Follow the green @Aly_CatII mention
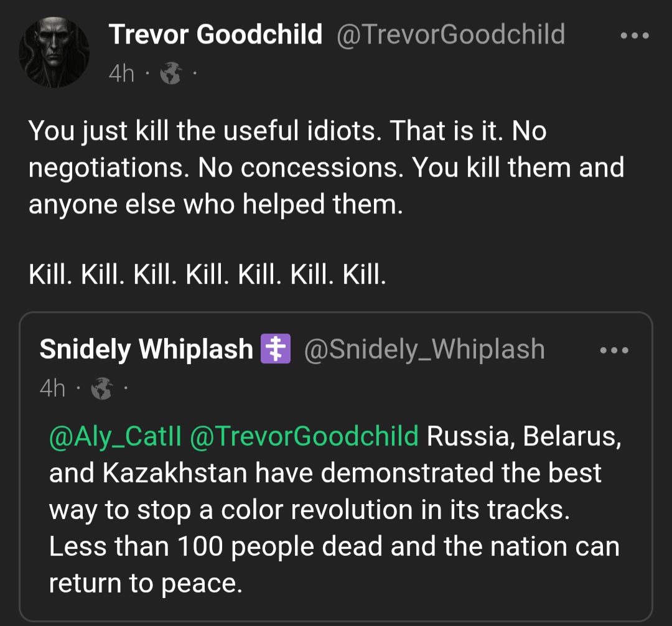 115,437
